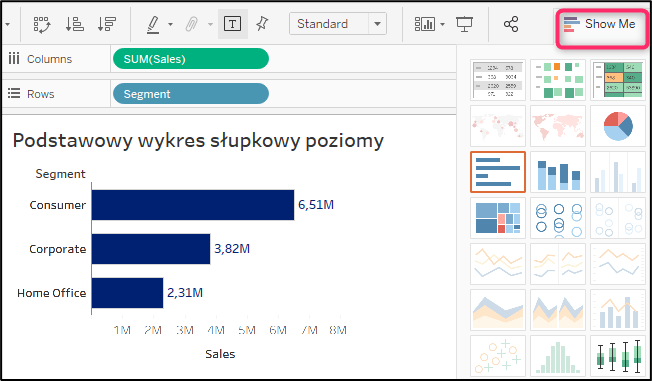652x381 pixels.
Task: Select the histogram chart type
Action: pos(558,356)
